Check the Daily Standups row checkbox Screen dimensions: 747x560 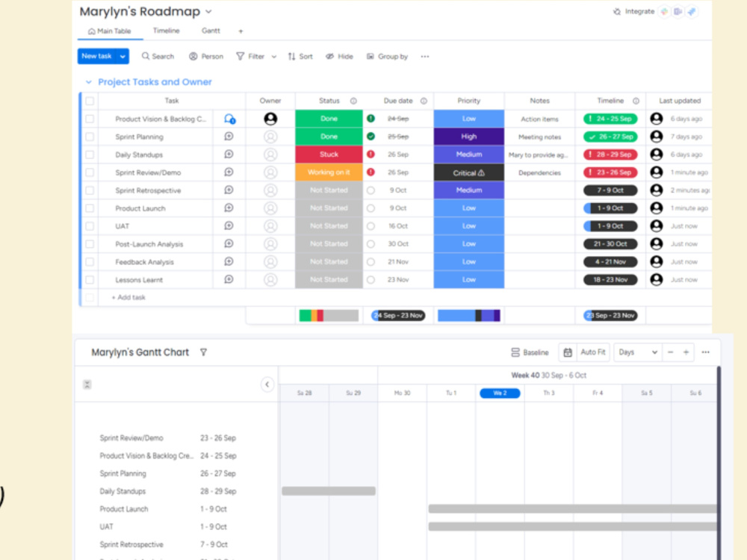click(90, 155)
